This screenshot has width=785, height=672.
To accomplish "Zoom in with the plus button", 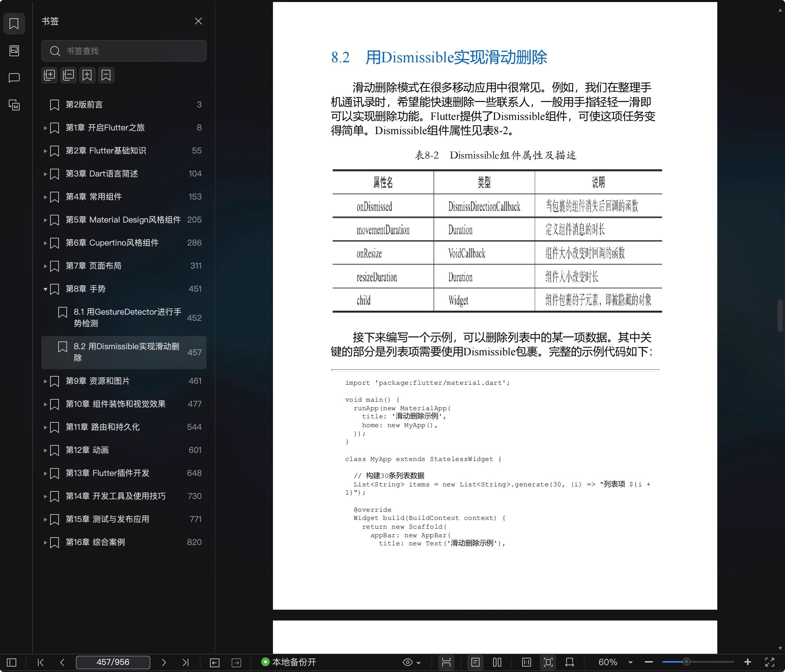I will click(747, 662).
